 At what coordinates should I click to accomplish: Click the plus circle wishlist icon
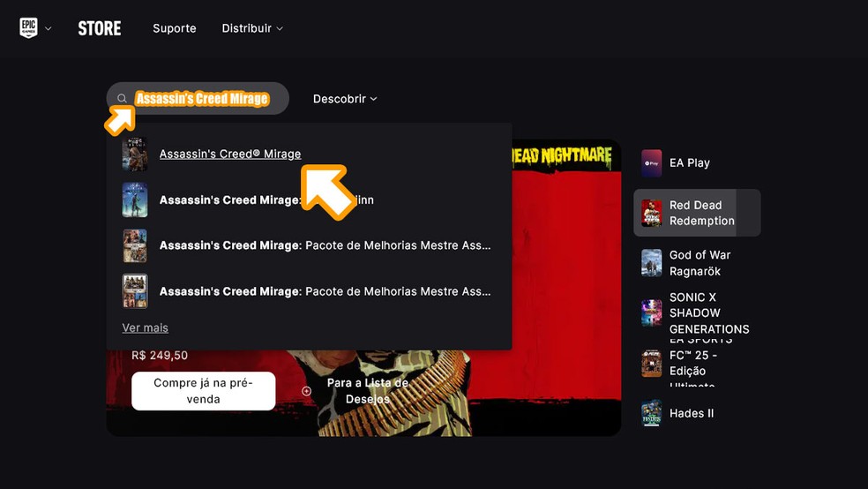[x=306, y=391]
